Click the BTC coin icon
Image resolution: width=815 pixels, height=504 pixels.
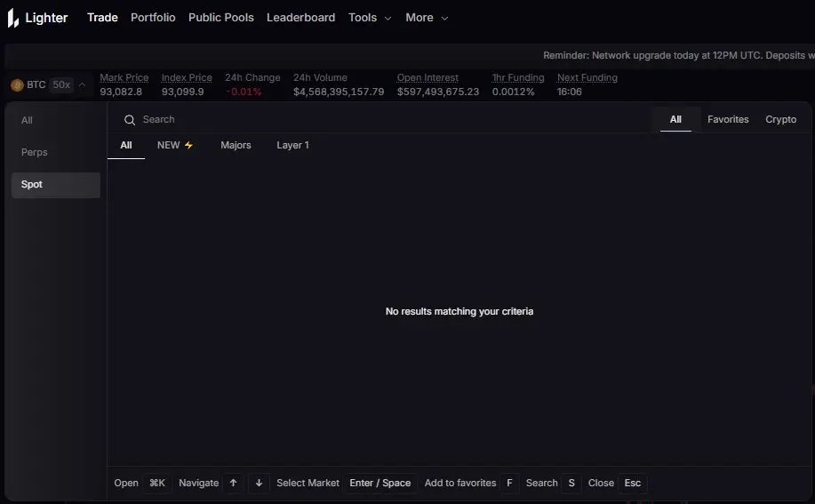pos(17,84)
